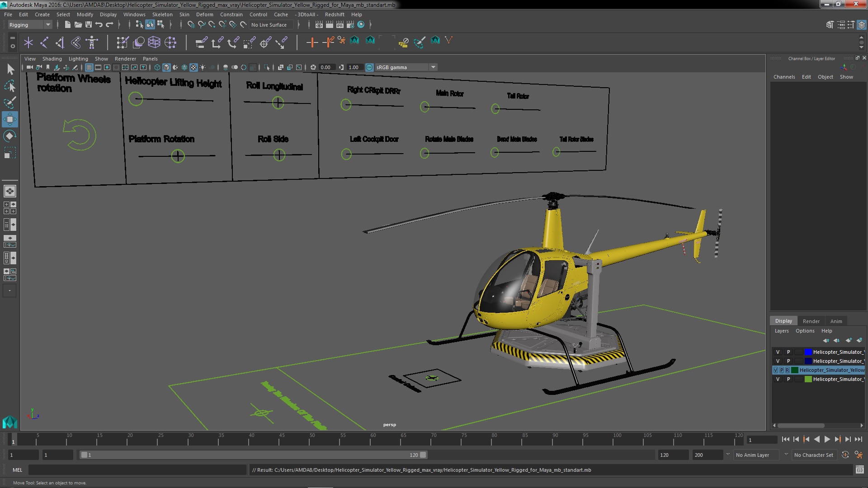Toggle playback P on last layer
Viewport: 868px width, 488px height.
(x=788, y=379)
